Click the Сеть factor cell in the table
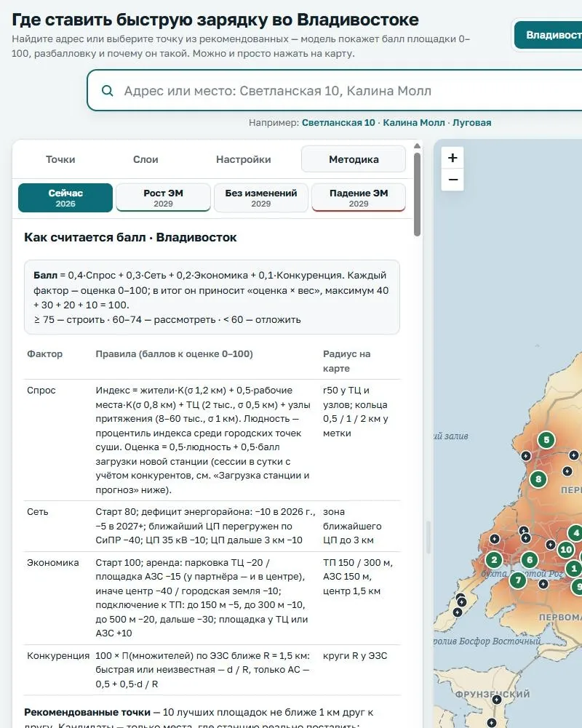Viewport: 582px width, 728px height. tap(38, 512)
